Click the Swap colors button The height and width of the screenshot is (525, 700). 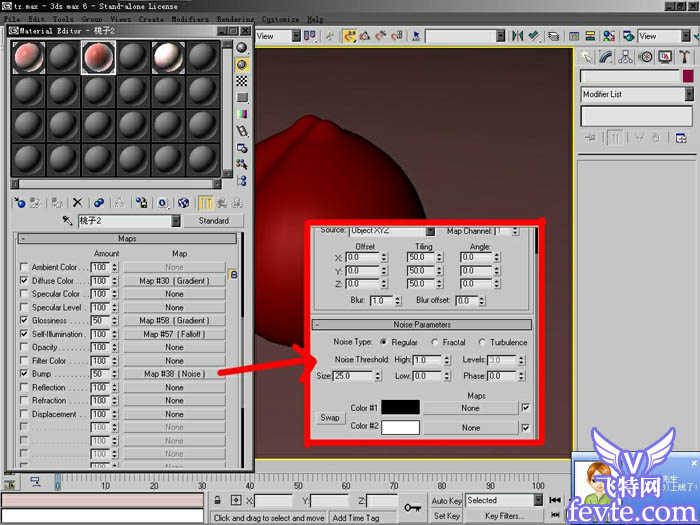pos(330,418)
